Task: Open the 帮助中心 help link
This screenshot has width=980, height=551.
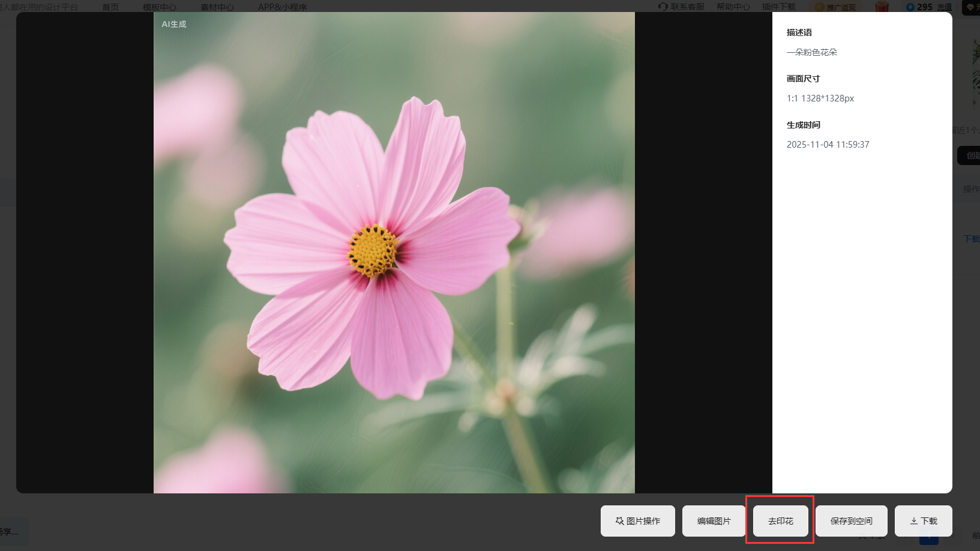Action: click(733, 7)
